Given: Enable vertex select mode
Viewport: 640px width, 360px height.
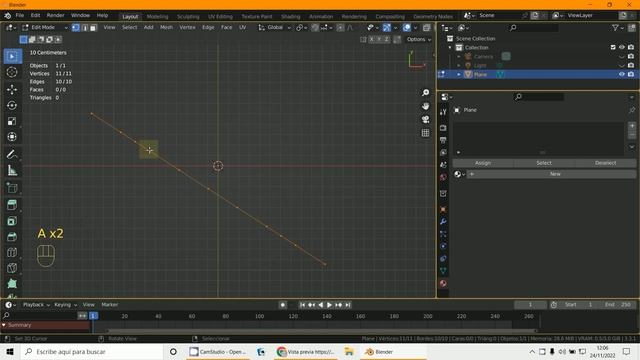Looking at the screenshot, I should pyautogui.click(x=76, y=27).
